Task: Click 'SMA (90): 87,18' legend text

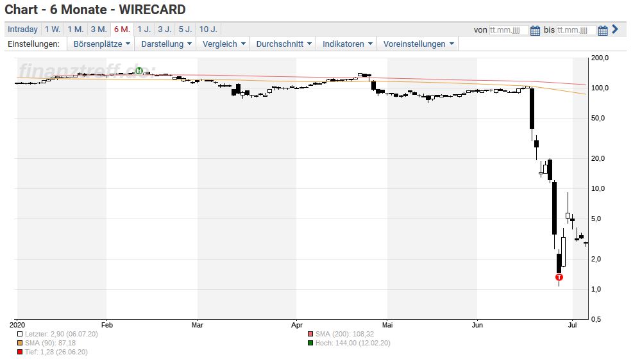Action: (50, 343)
